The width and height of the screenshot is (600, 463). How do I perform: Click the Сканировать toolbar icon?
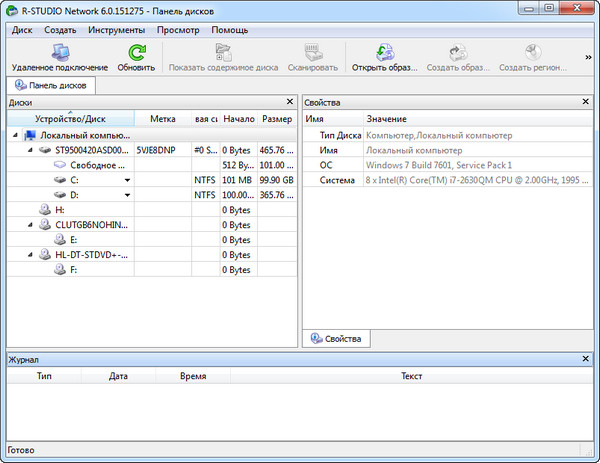click(315, 52)
